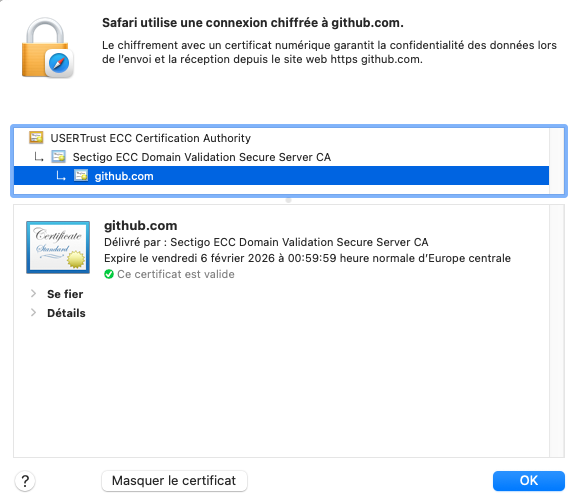
Task: Click the green valid checkmark icon
Action: 109,274
